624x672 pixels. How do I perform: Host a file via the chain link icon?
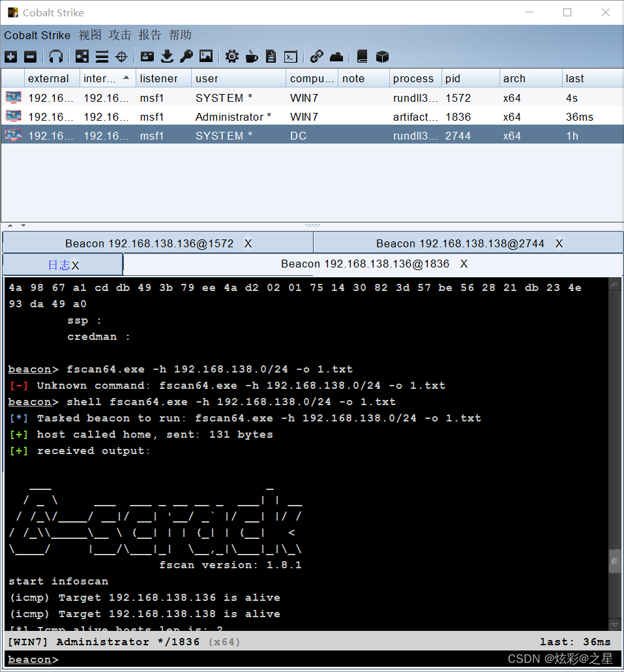316,57
